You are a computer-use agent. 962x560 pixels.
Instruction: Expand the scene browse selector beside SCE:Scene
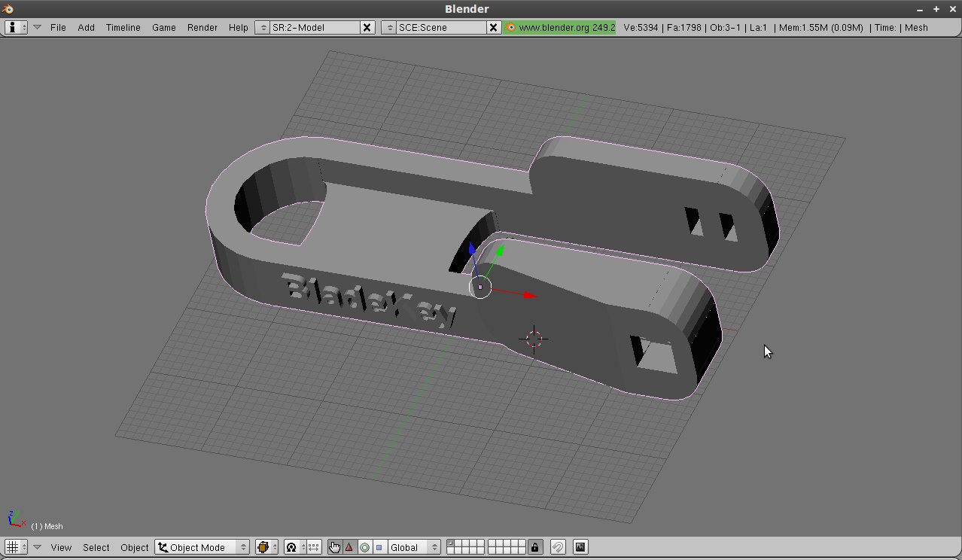pos(388,27)
